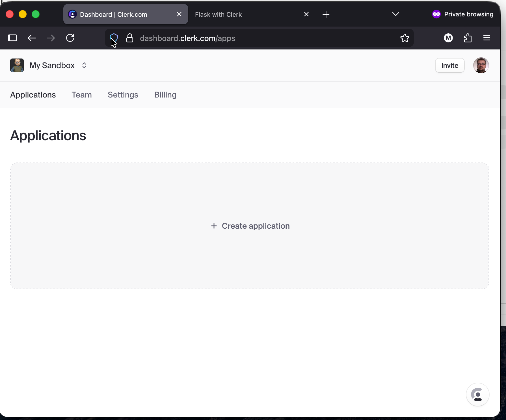Expand the My Sandbox workspace switcher
Viewport: 506px width, 420px height.
tap(84, 65)
